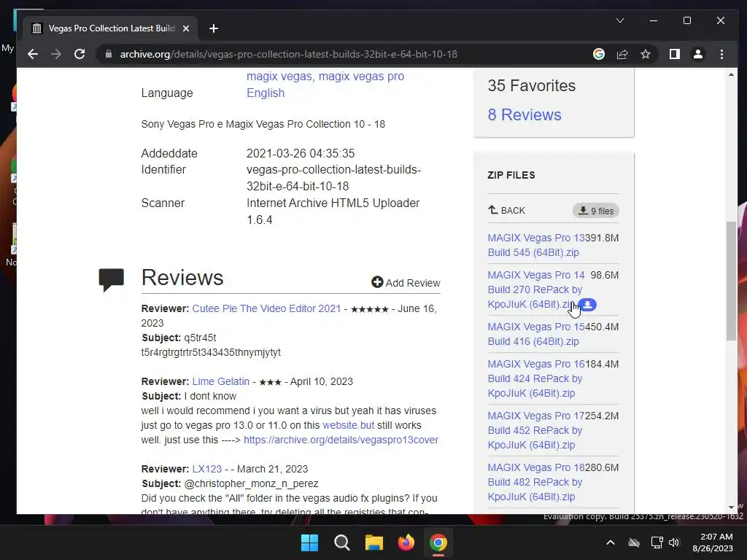Open the Chrome three-dot menu
747x560 pixels.
click(x=721, y=54)
